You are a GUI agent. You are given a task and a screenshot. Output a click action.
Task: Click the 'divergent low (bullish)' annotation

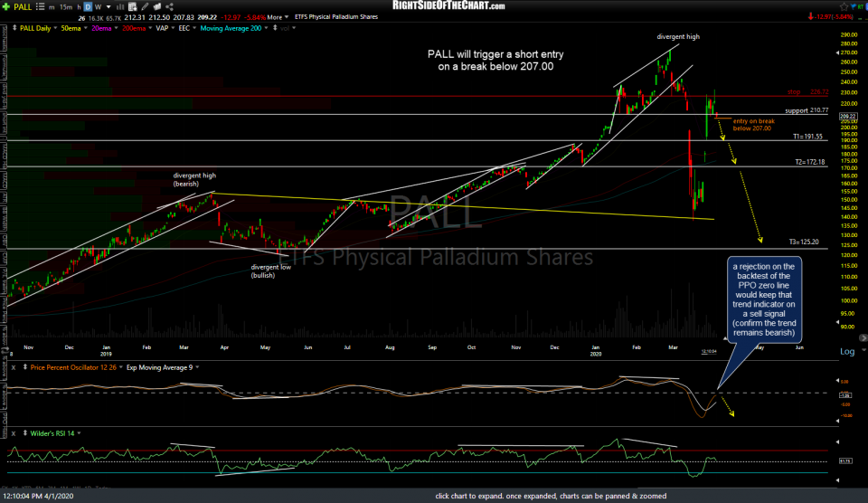point(270,270)
